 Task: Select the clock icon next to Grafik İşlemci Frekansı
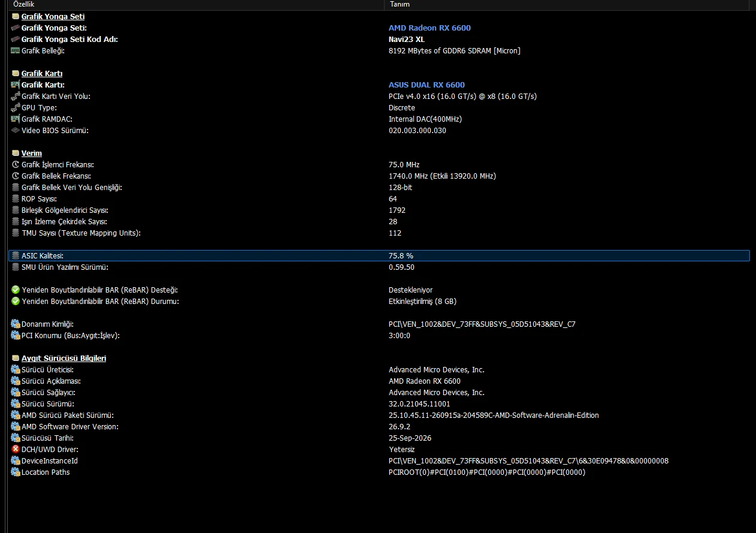coord(16,165)
